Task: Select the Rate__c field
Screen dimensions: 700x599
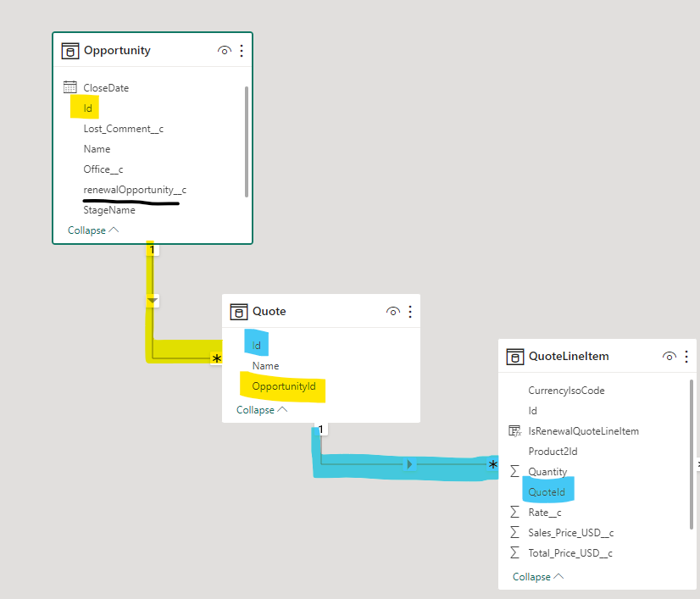Action: pyautogui.click(x=545, y=513)
